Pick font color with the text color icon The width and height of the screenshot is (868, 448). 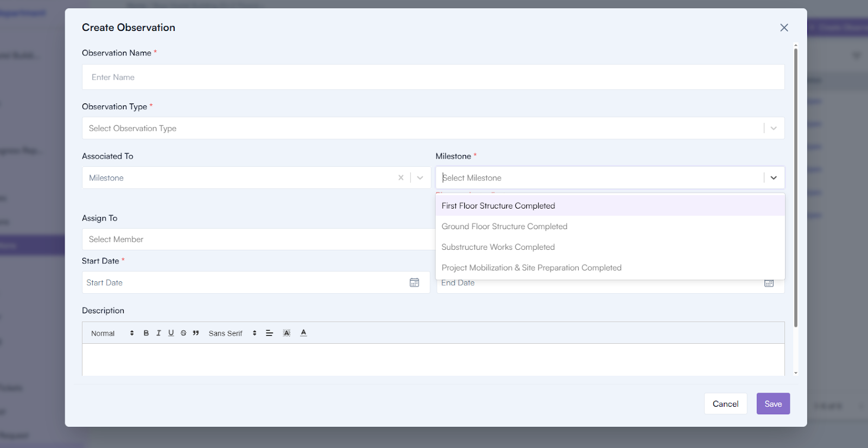pos(304,333)
